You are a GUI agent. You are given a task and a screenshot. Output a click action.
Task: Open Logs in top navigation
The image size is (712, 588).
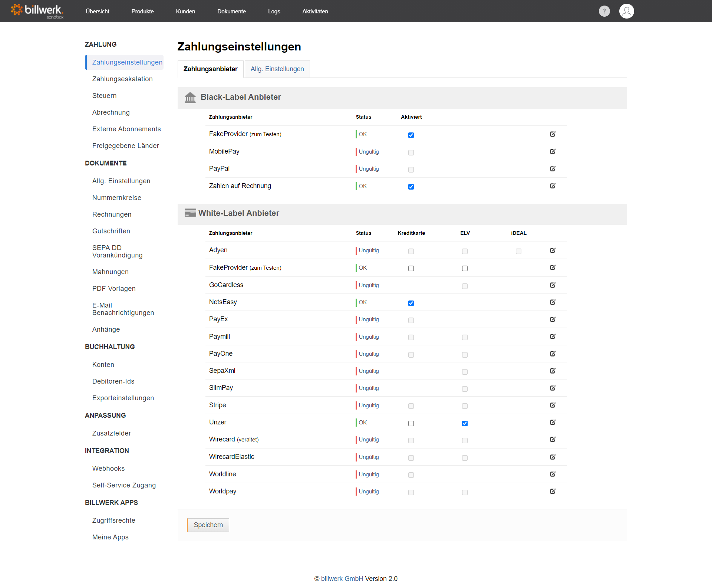[x=274, y=11]
